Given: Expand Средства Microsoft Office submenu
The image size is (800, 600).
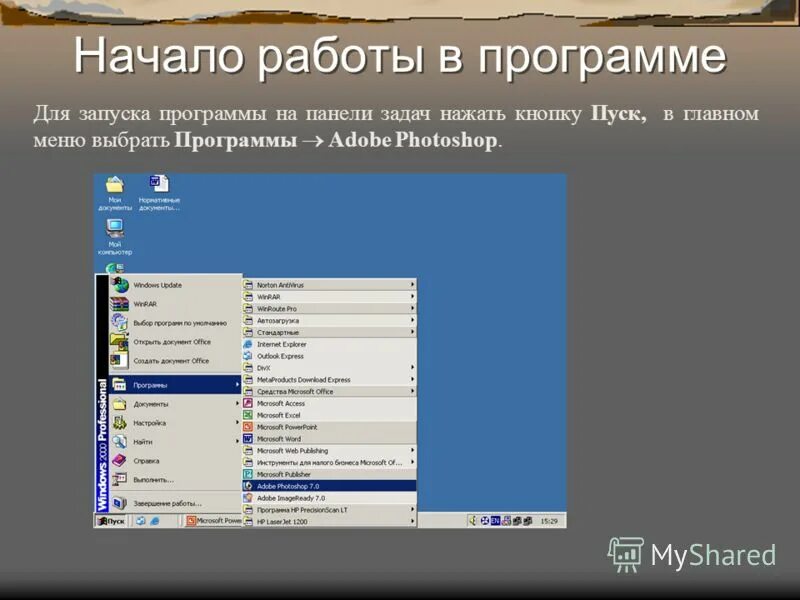Looking at the screenshot, I should pos(330,392).
